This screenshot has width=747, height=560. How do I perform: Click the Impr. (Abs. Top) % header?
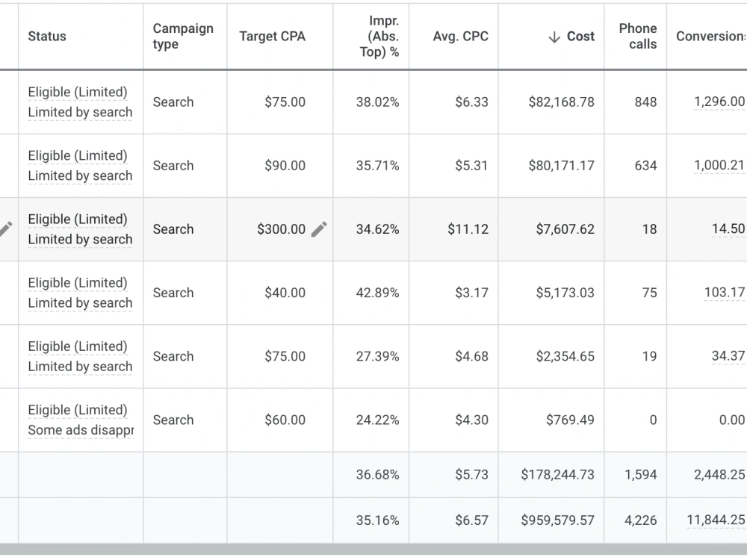point(379,36)
